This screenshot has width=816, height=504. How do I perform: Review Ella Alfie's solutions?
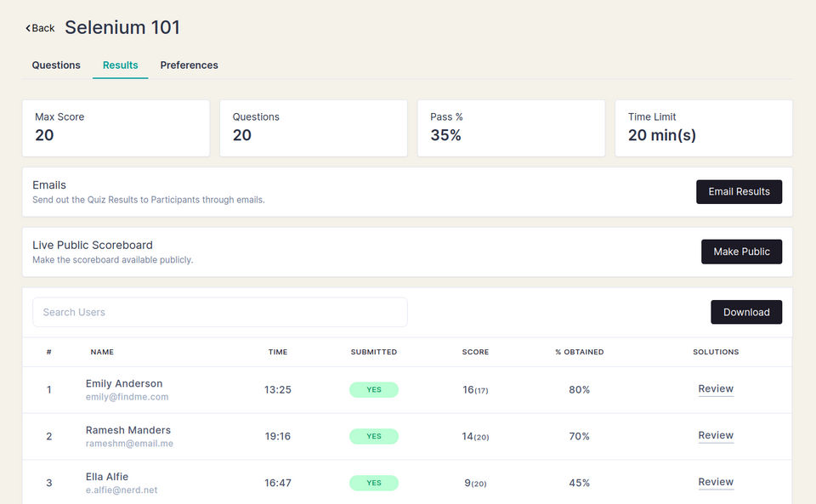pyautogui.click(x=716, y=482)
